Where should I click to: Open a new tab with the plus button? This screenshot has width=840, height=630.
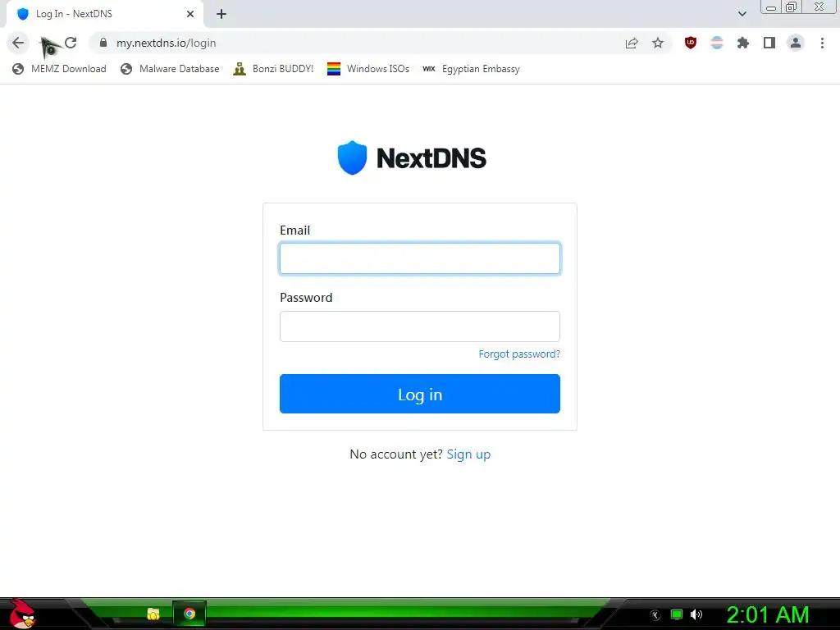coord(221,14)
